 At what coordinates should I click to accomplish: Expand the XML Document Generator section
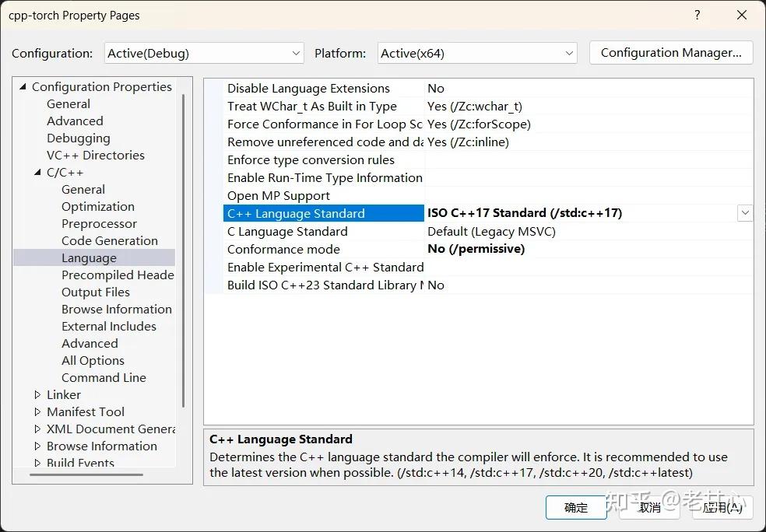point(36,429)
